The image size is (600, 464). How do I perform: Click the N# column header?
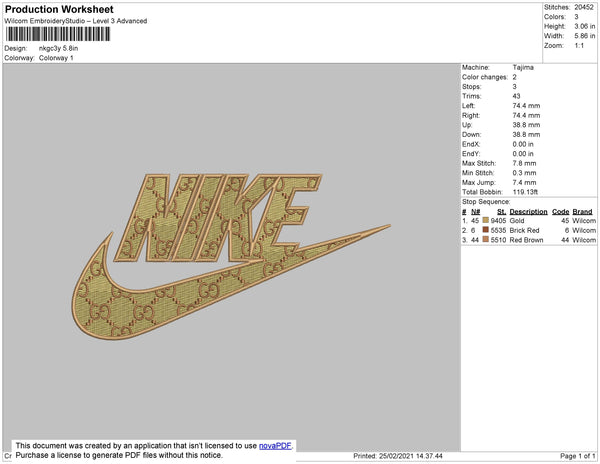(x=475, y=212)
